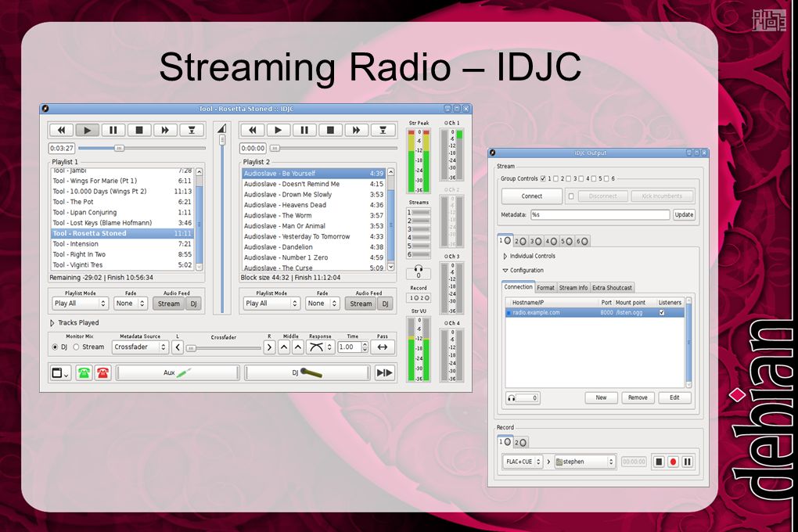The width and height of the screenshot is (798, 532).
Task: Pause Playlist 2 player
Action: [x=304, y=131]
